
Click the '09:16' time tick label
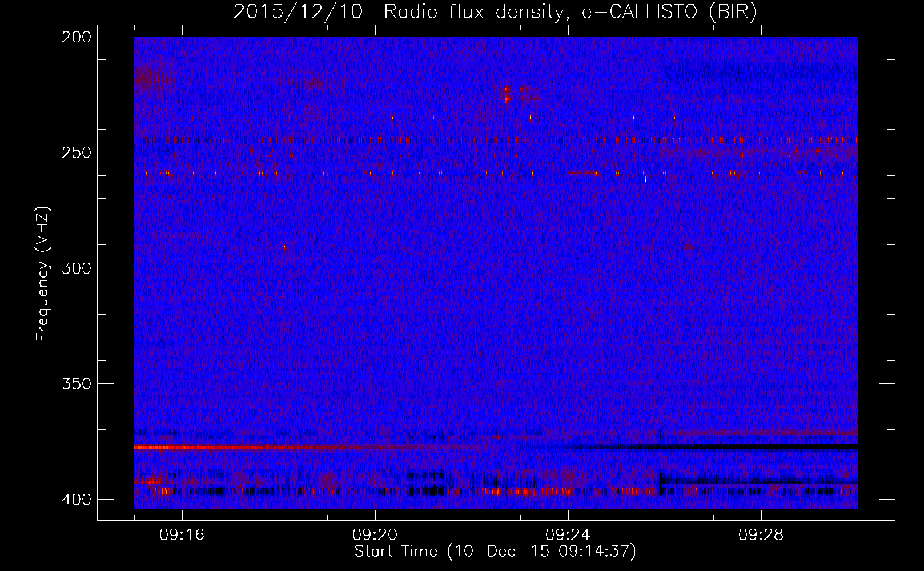(182, 535)
